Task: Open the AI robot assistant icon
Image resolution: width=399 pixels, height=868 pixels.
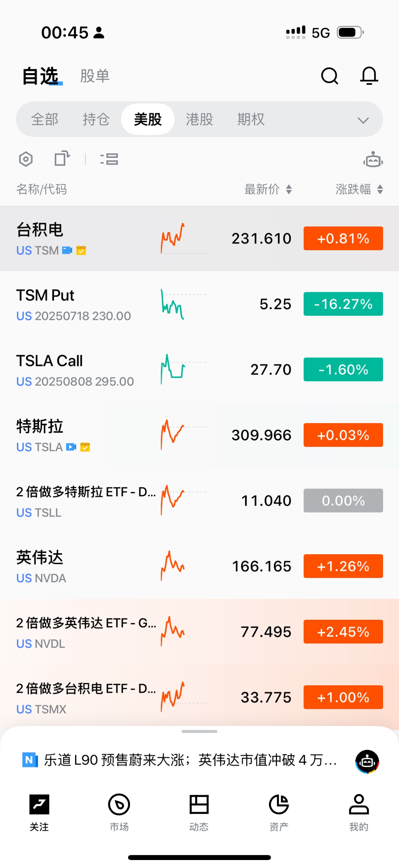Action: [373, 160]
